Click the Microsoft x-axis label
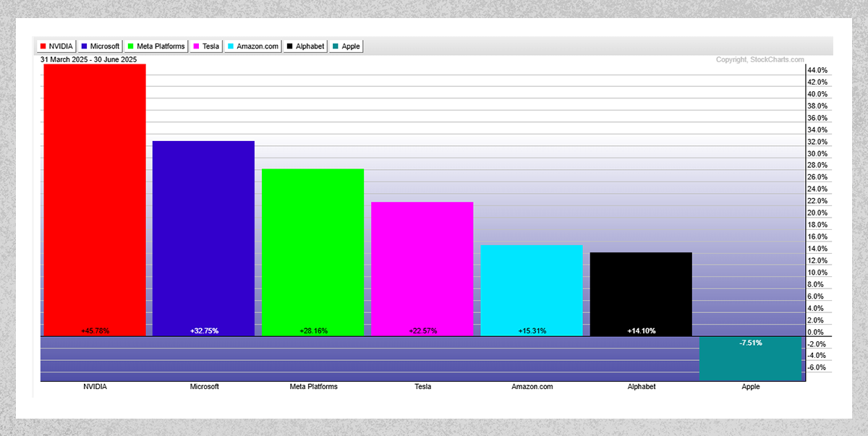 pos(204,387)
